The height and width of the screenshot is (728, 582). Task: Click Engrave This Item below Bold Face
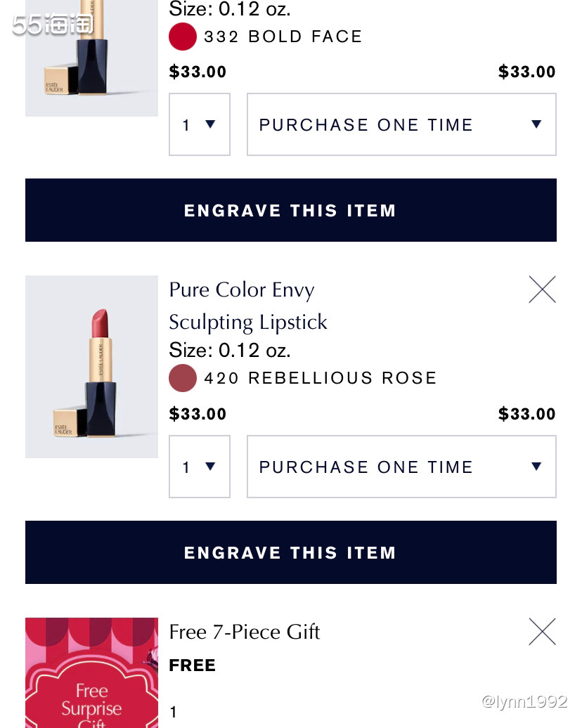(x=291, y=210)
